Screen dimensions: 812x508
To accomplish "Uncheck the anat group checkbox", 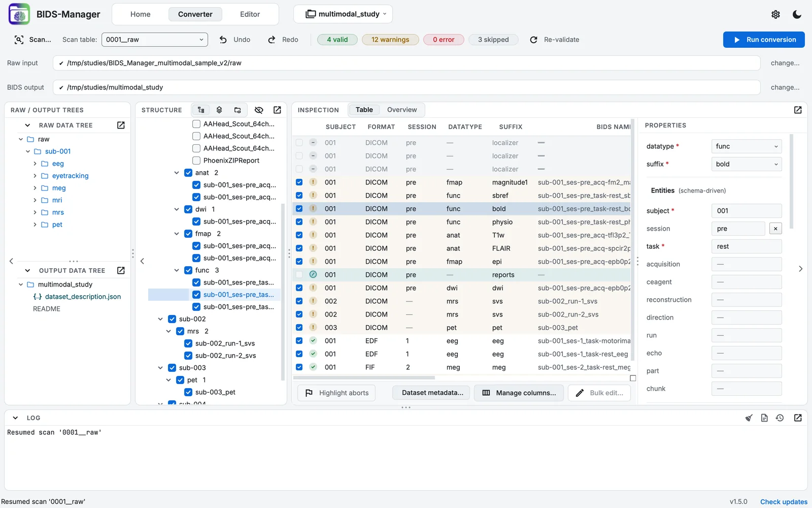I will pyautogui.click(x=188, y=173).
